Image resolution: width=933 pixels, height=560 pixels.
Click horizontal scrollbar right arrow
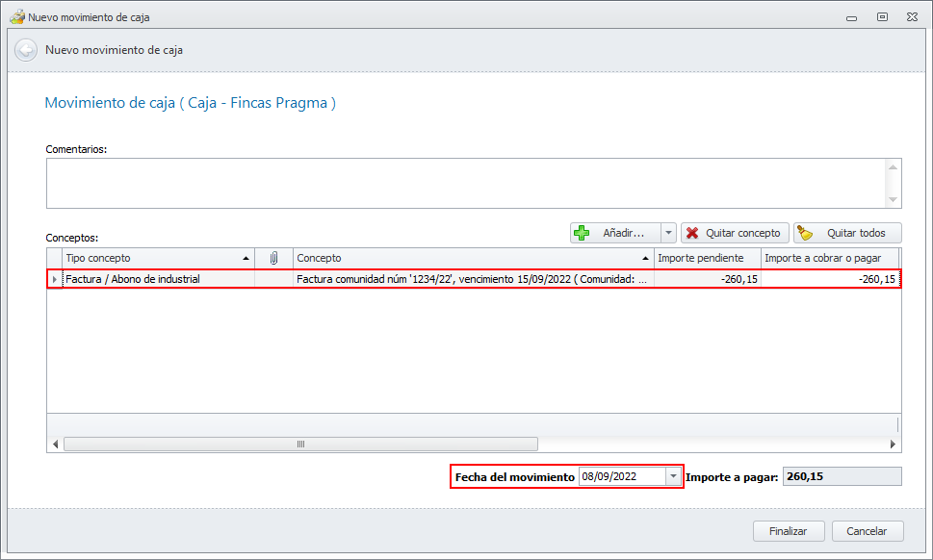point(893,445)
